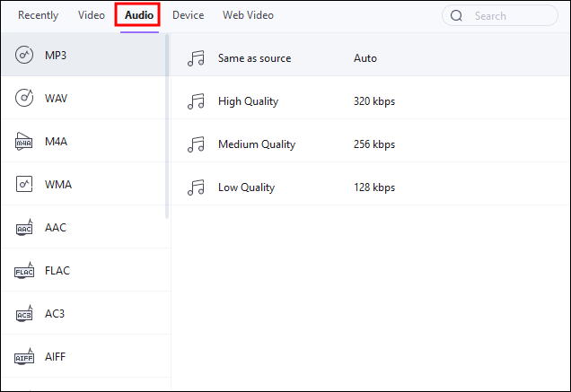Screen dimensions: 571x392
Task: Pick Low Quality 128 kbps preset
Action: pyautogui.click(x=246, y=187)
